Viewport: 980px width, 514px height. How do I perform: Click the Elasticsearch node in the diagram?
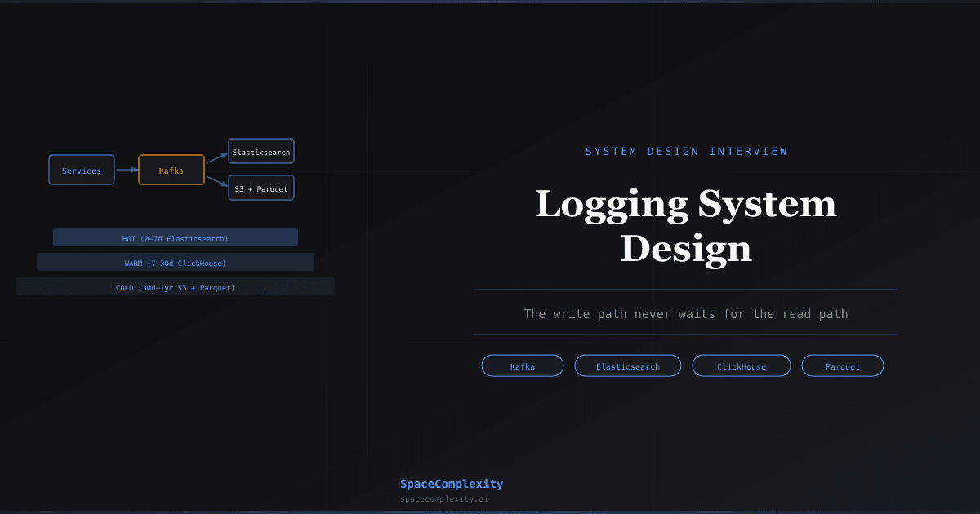[261, 152]
